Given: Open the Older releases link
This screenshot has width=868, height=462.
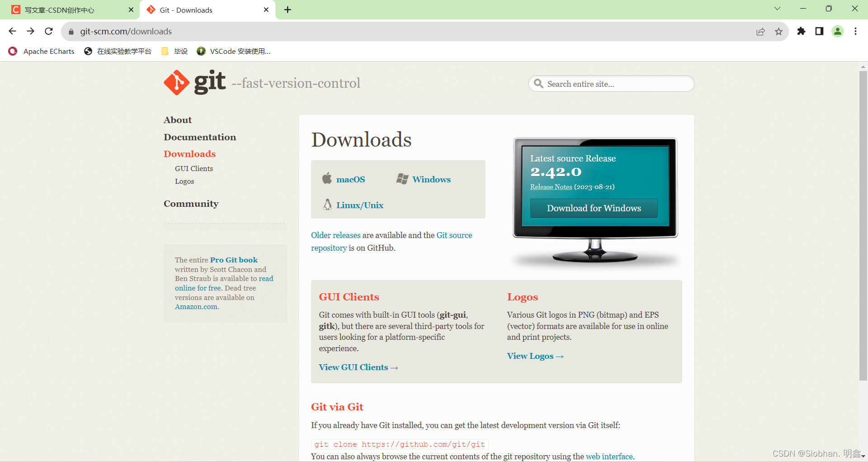Looking at the screenshot, I should 336,235.
